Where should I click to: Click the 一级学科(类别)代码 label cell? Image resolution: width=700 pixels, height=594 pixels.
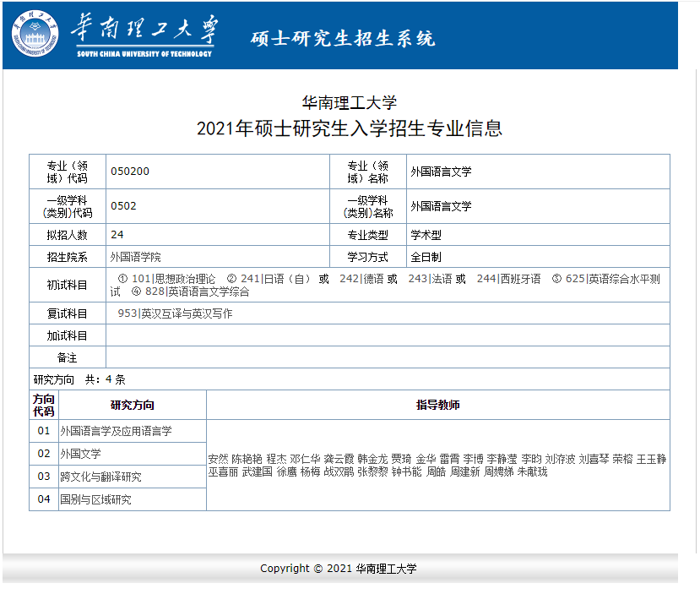click(x=68, y=206)
